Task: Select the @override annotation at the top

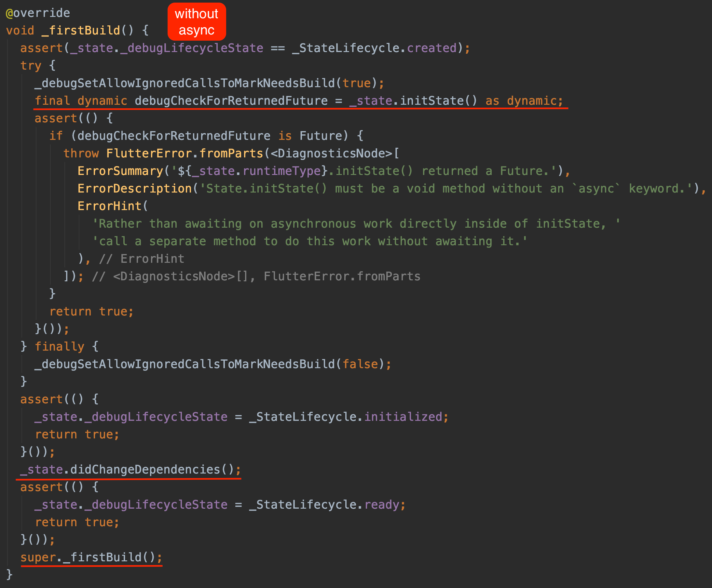Action: (x=37, y=13)
